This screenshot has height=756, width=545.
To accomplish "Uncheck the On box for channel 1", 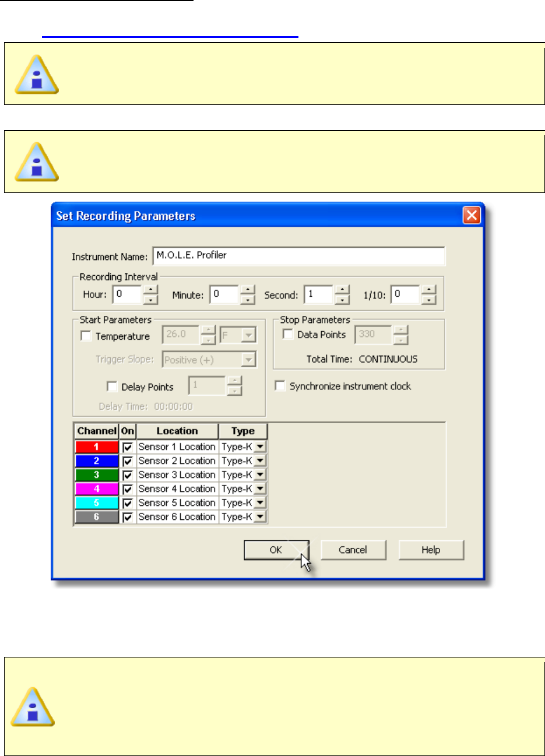I will 128,447.
